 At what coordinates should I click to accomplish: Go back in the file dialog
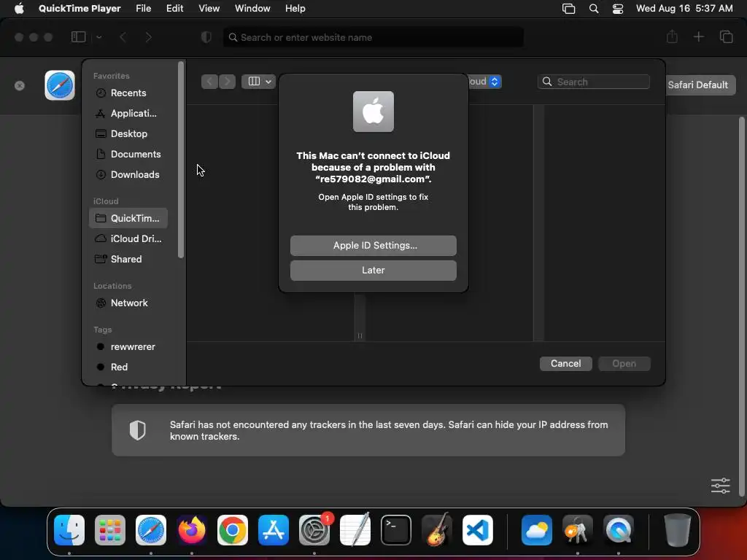[x=209, y=82]
